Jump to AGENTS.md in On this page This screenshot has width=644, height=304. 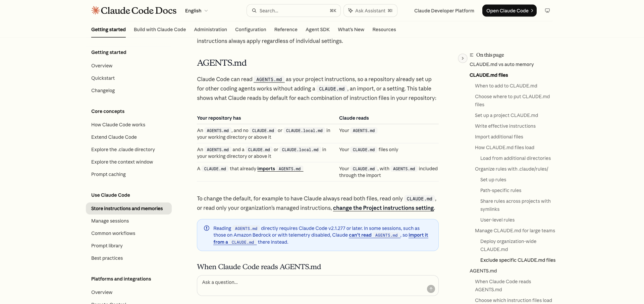(483, 271)
